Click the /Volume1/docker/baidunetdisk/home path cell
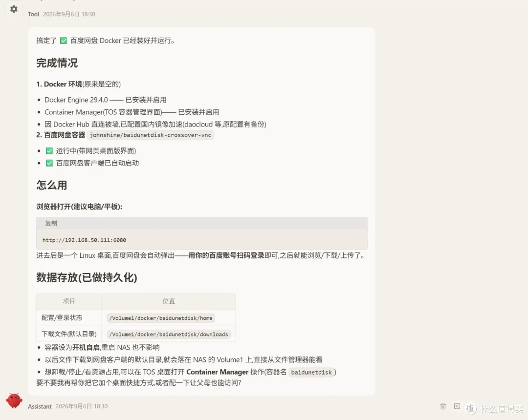528x420 pixels. [x=161, y=318]
